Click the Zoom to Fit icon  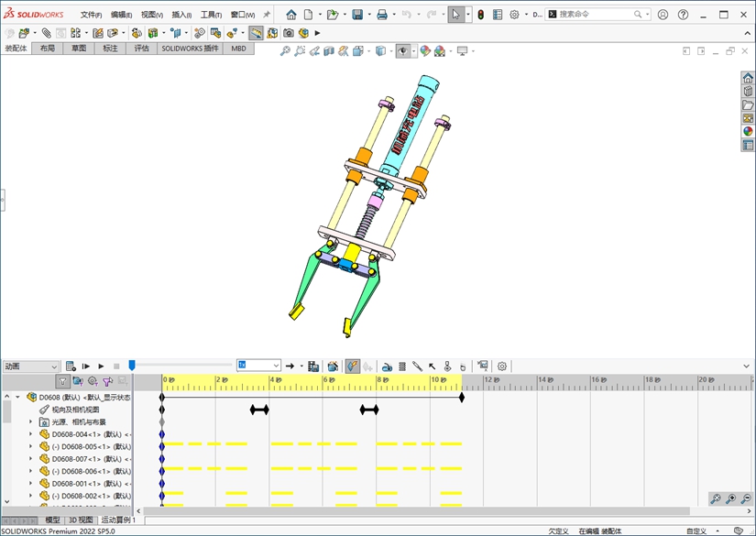(285, 51)
